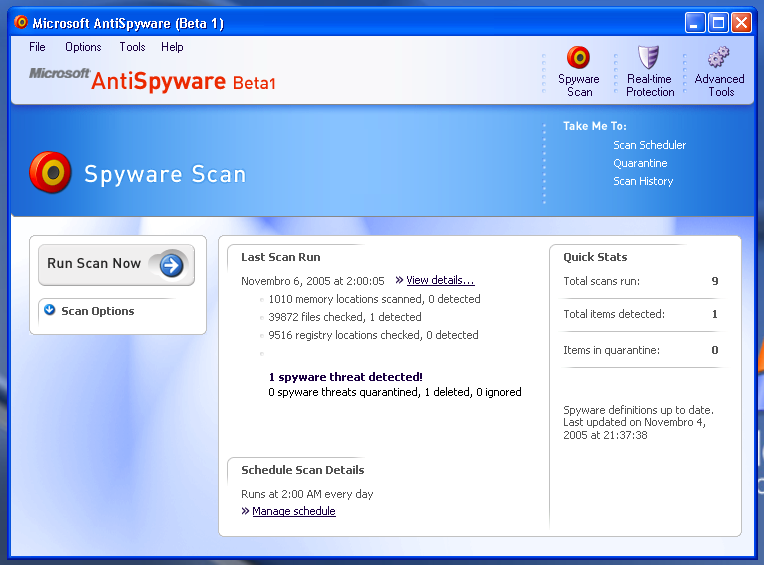Click the 'Last Scan Run' heading
The width and height of the screenshot is (764, 565).
[x=281, y=257]
